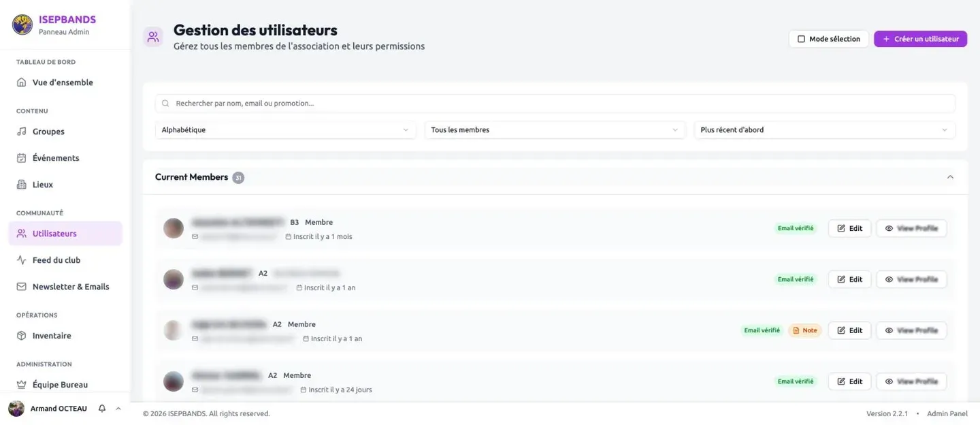Open the Plus récent d'abord dropdown
The image size is (980, 425).
825,129
